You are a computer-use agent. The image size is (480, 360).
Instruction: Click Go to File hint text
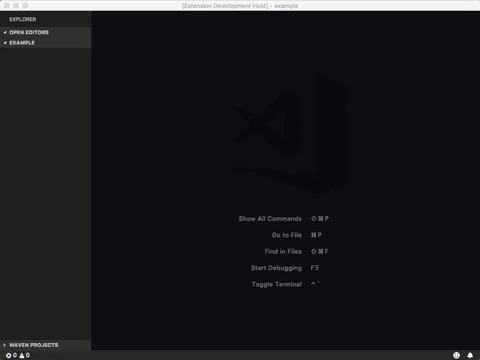pos(287,235)
